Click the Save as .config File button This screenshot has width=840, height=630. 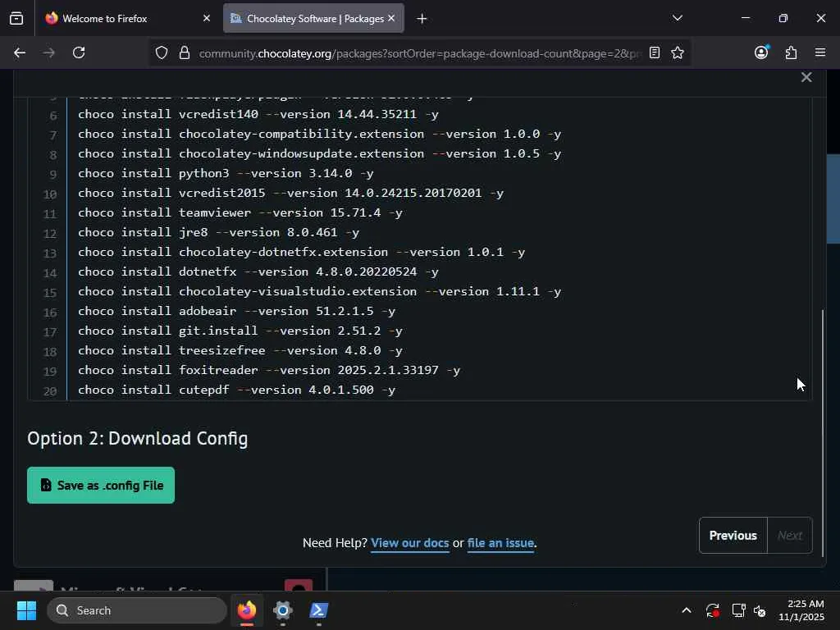(101, 486)
